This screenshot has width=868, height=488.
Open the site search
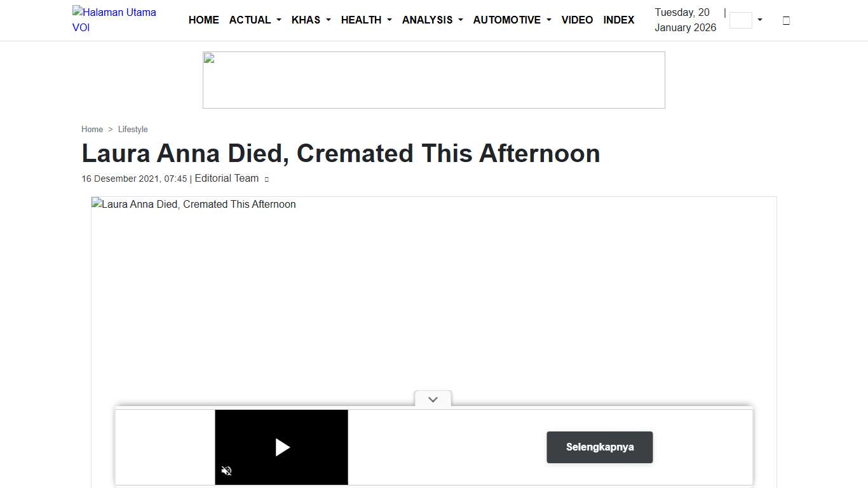[x=786, y=20]
